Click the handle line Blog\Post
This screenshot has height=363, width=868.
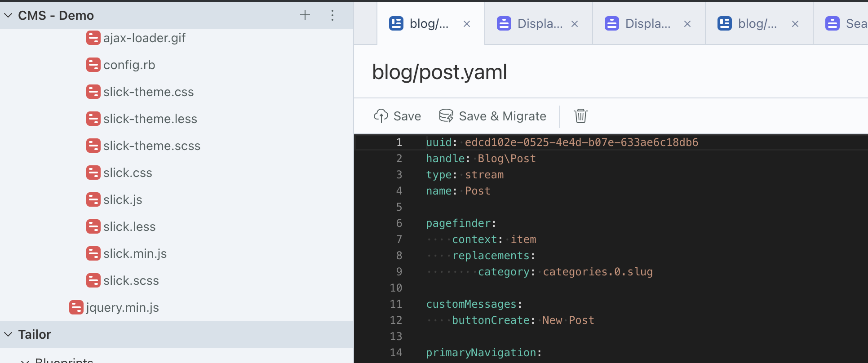point(481,159)
